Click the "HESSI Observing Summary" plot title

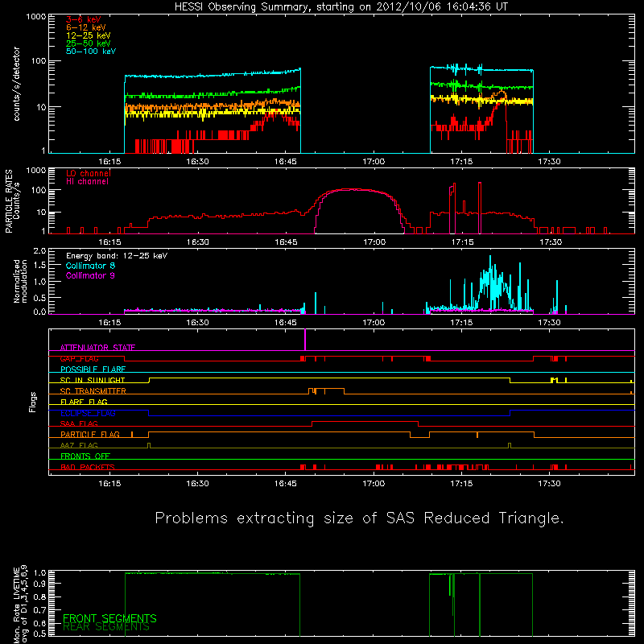click(341, 7)
